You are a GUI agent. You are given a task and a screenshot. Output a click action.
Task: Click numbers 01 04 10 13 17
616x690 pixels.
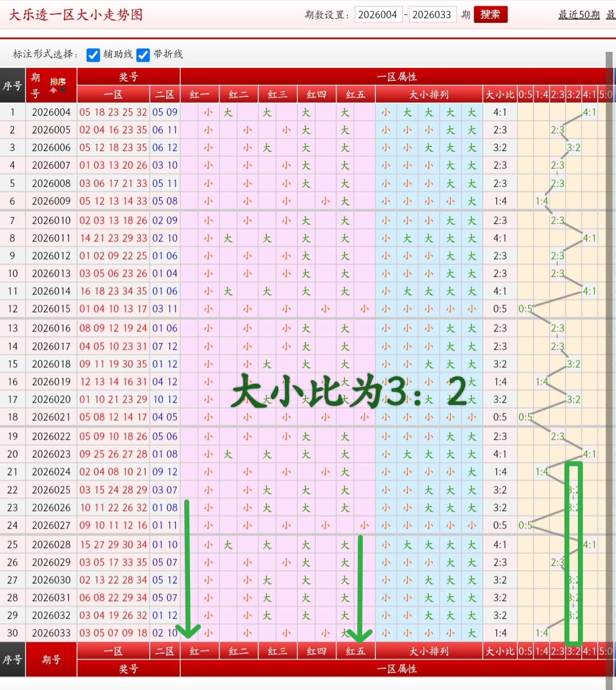(113, 309)
